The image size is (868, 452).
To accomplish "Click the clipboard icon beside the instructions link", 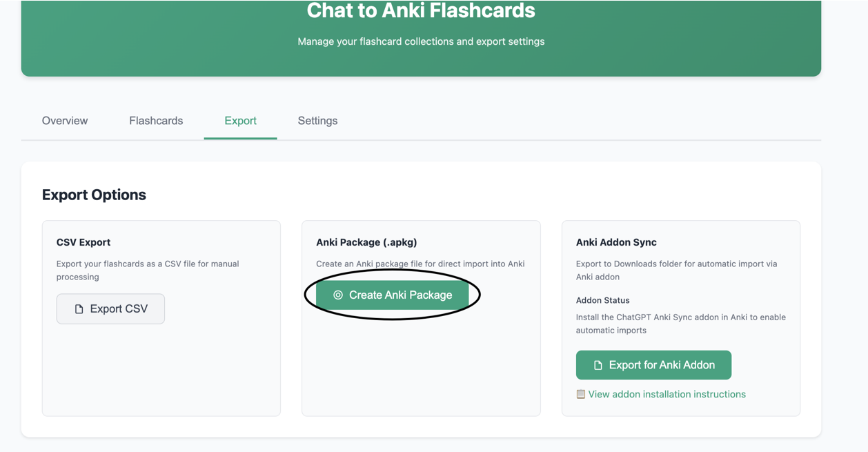I will pyautogui.click(x=581, y=394).
